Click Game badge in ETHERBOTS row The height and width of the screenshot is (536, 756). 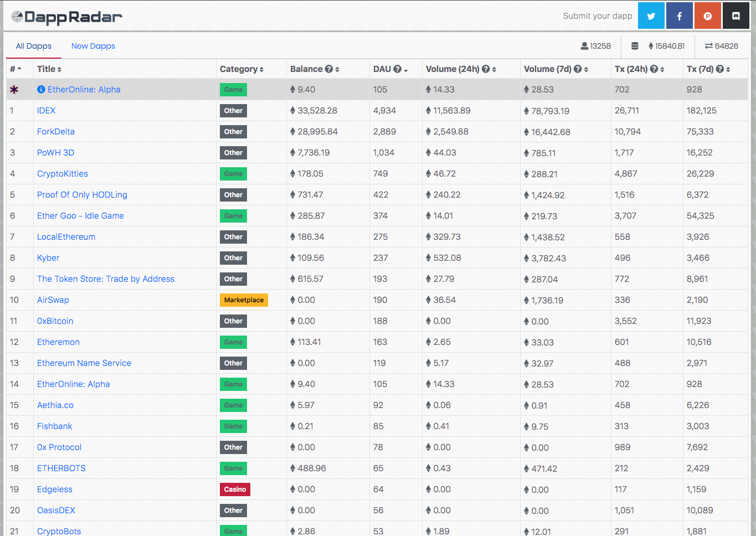pyautogui.click(x=233, y=468)
